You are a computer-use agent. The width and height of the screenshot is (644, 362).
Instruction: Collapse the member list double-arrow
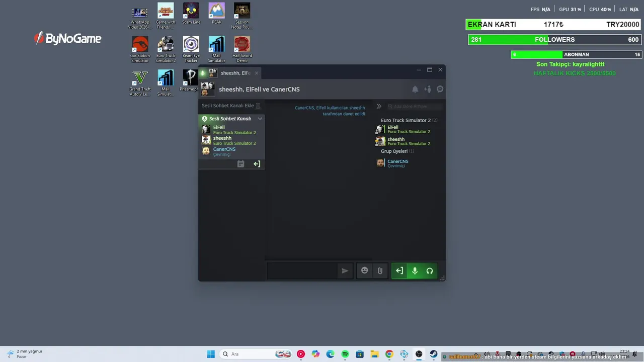coord(379,106)
